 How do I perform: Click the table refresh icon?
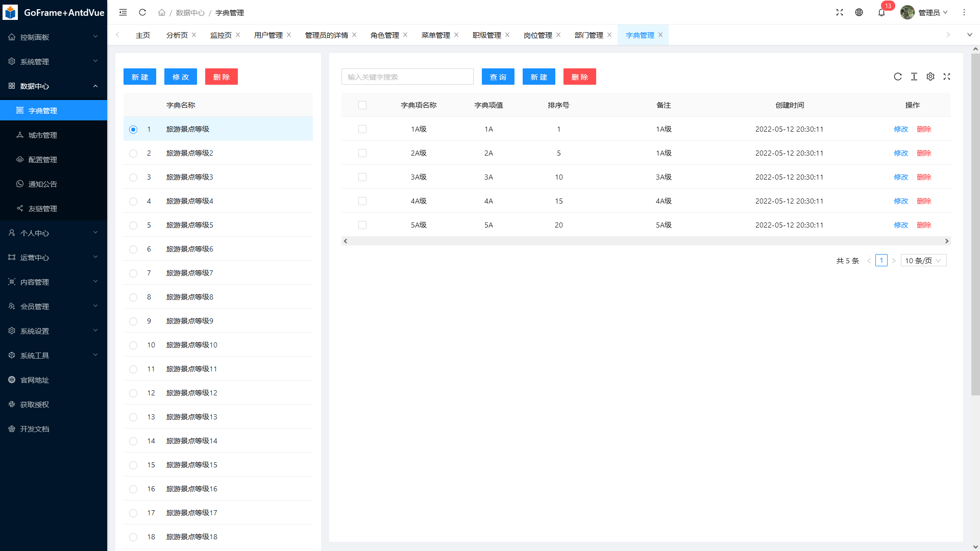898,77
